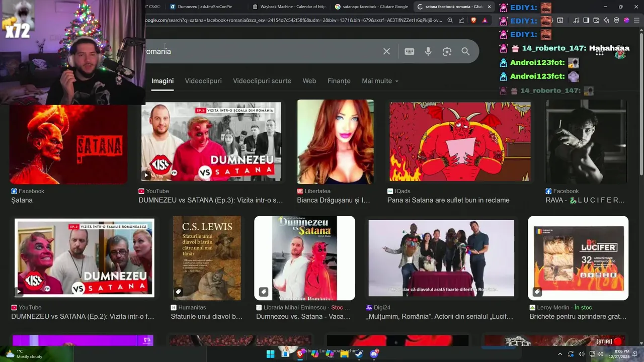Open File Explorer from the taskbar
The height and width of the screenshot is (362, 644).
click(344, 354)
